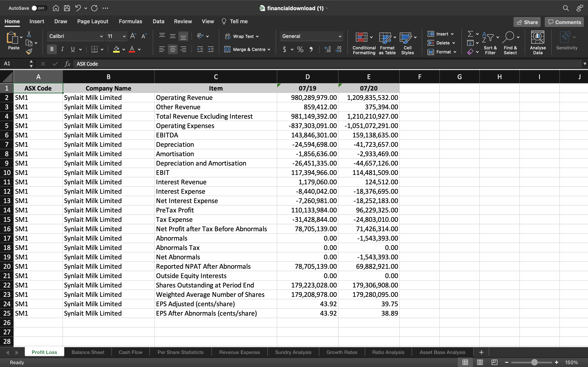
Task: Click the Share button
Action: point(527,22)
